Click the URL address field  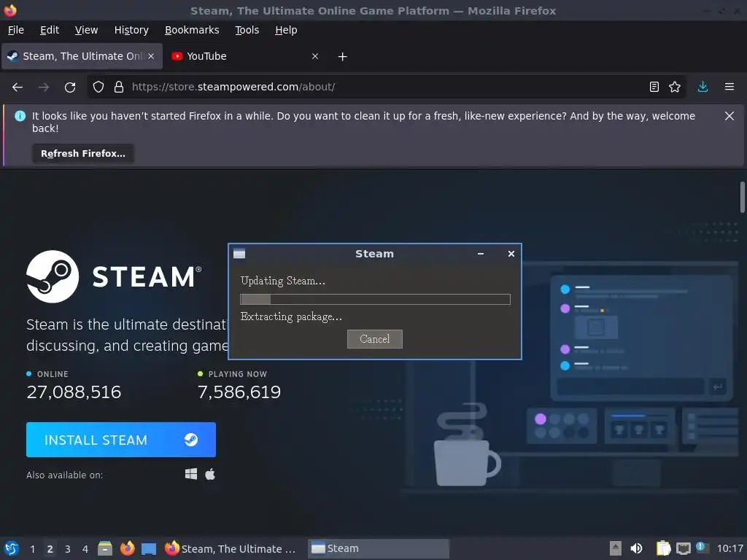pyautogui.click(x=386, y=87)
